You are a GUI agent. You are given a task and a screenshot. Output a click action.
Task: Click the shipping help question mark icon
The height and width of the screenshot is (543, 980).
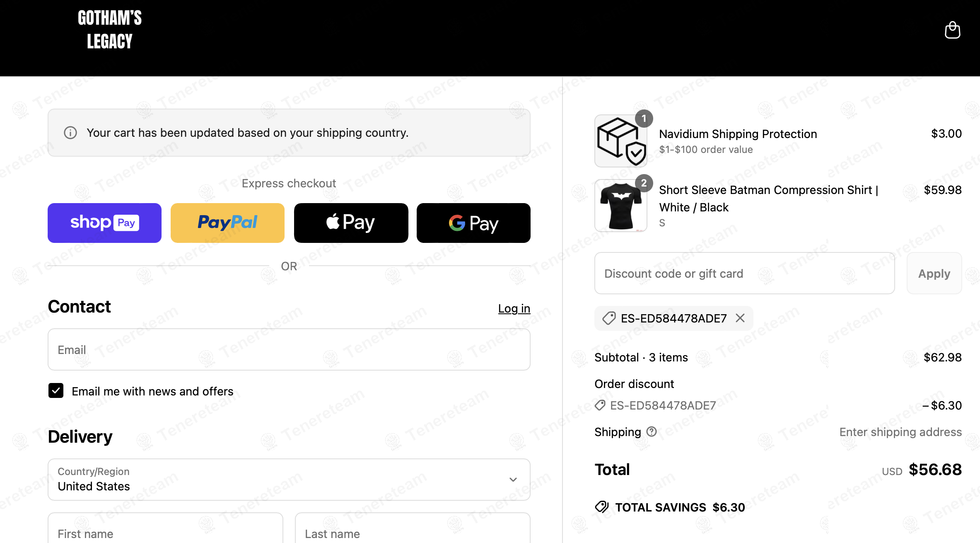coord(652,432)
